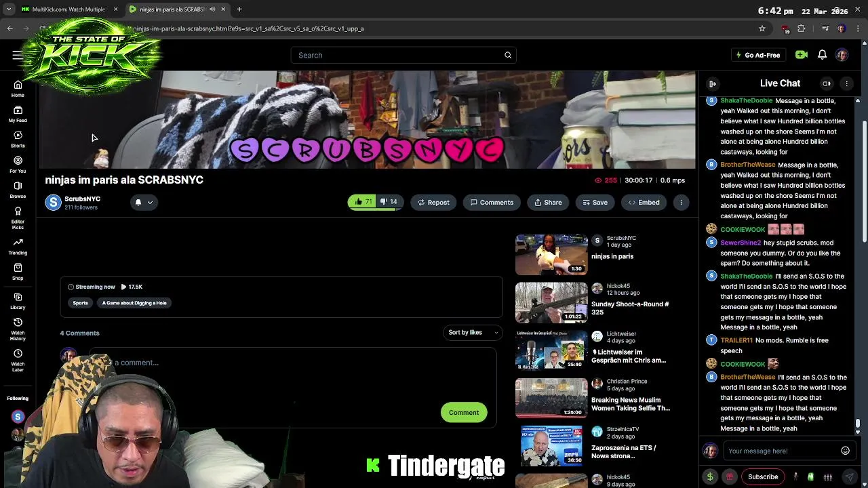Viewport: 868px width, 488px height.
Task: Open Trending in the sidebar
Action: [x=18, y=247]
